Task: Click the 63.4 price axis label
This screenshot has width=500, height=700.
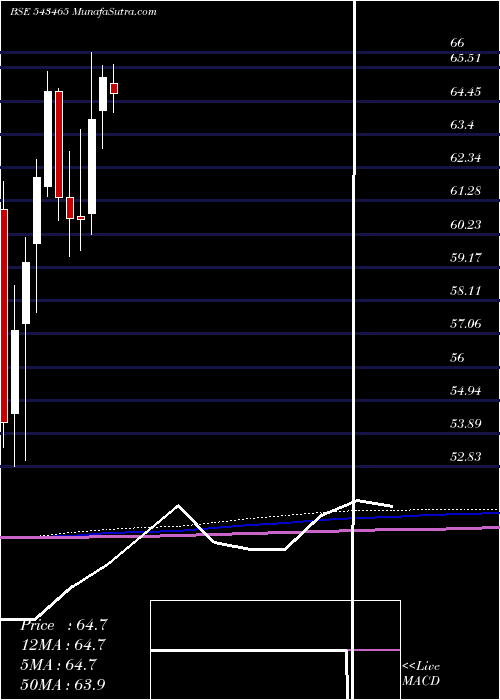Action: tap(462, 125)
